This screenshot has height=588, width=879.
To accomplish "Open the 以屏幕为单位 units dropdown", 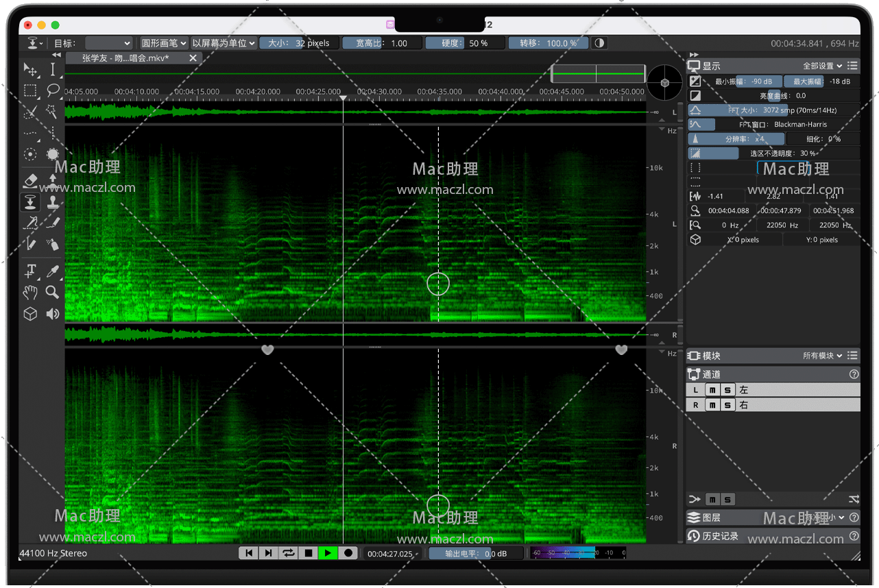I will tap(224, 43).
